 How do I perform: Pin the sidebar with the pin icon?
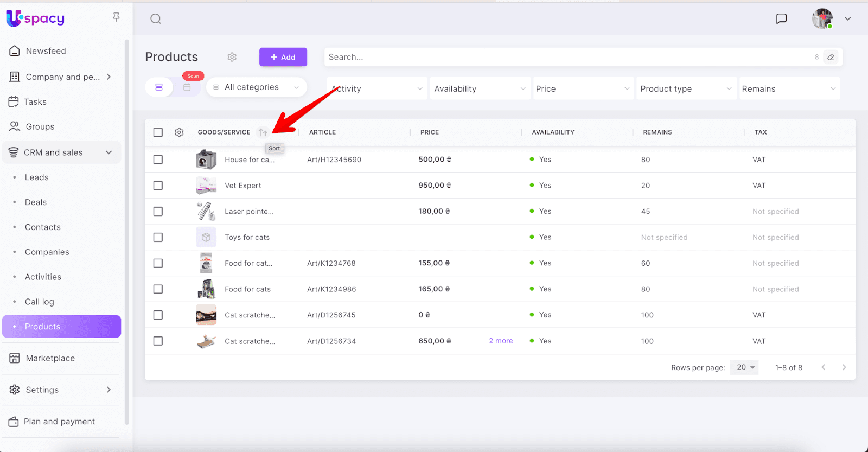(x=116, y=17)
